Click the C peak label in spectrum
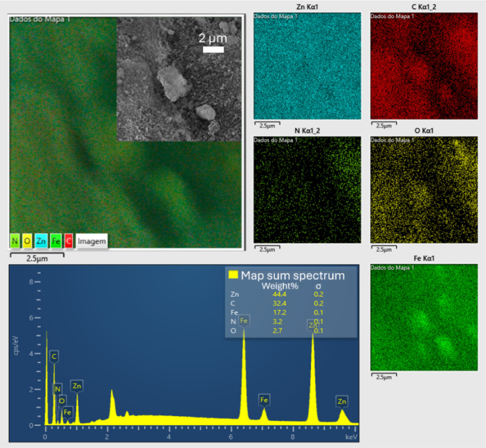The width and height of the screenshot is (486, 448). click(x=54, y=356)
